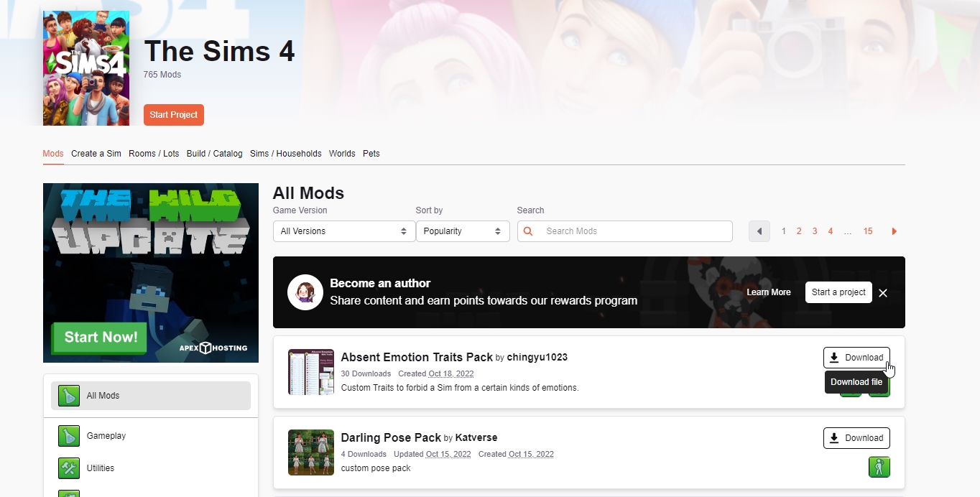Click the Start Project orange button
Image resolution: width=980 pixels, height=497 pixels.
click(x=174, y=115)
